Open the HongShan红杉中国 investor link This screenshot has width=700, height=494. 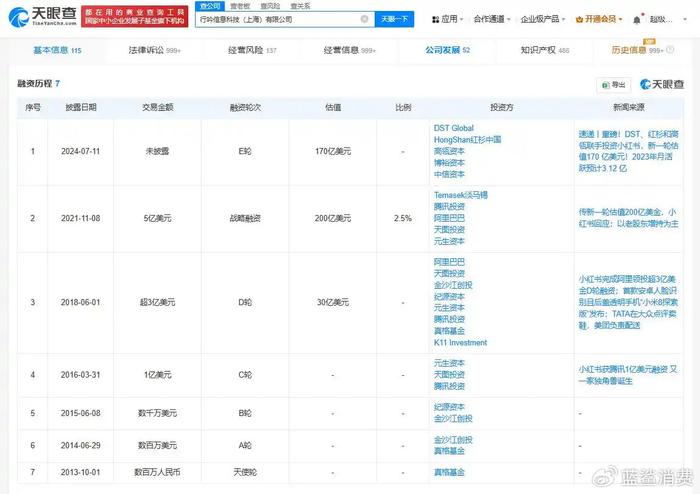467,140
